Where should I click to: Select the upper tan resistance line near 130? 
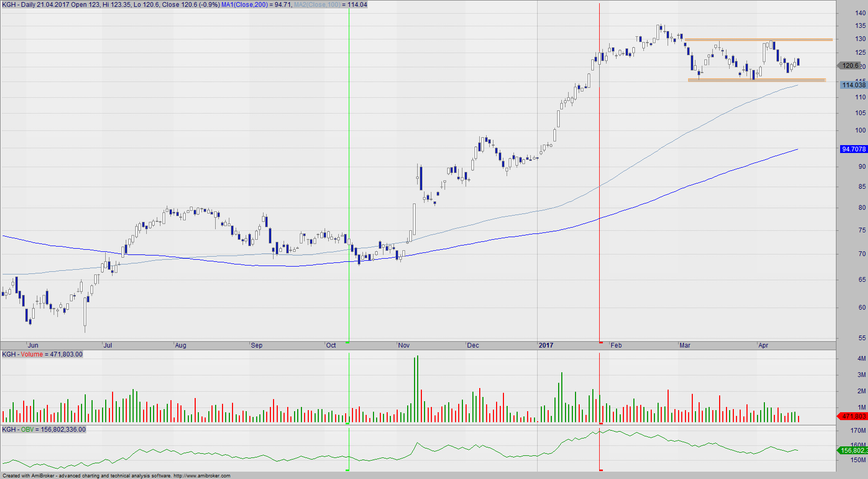(x=758, y=39)
